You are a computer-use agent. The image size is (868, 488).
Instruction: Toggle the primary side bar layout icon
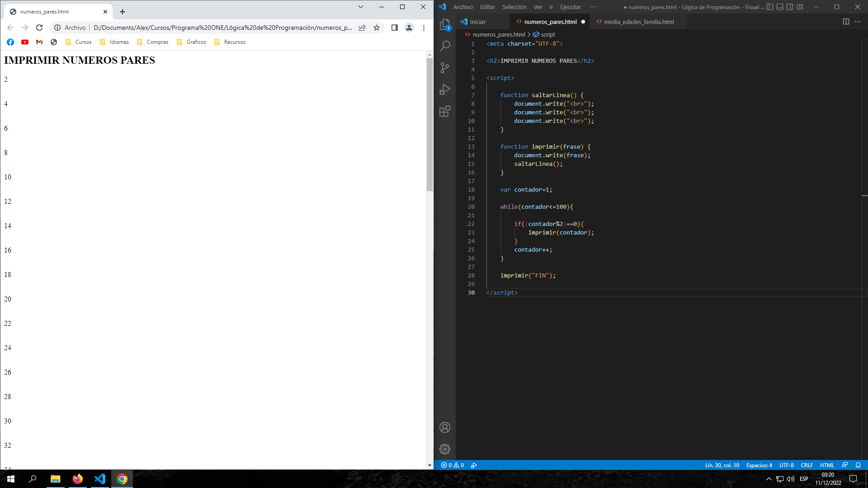click(770, 7)
